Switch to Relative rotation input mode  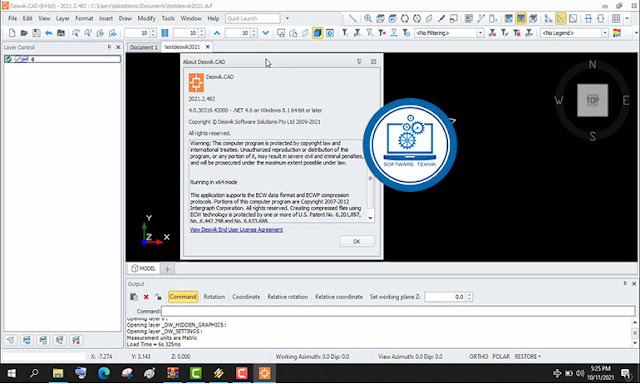(288, 297)
